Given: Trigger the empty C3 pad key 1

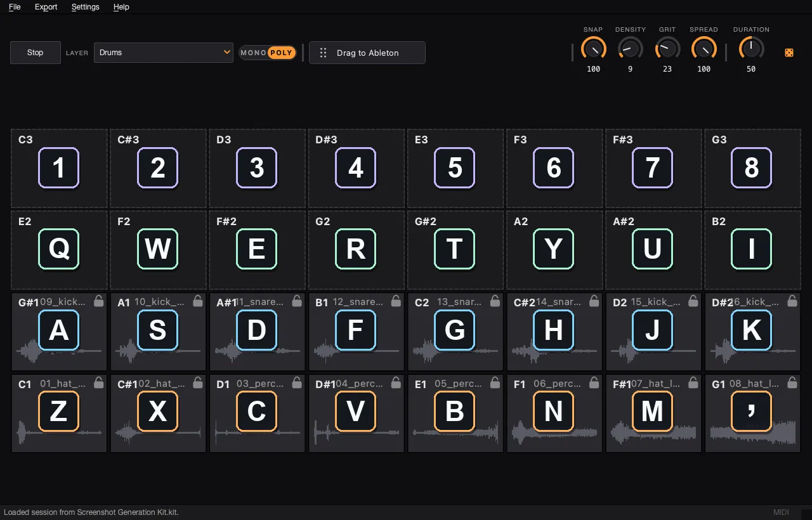Looking at the screenshot, I should [59, 168].
